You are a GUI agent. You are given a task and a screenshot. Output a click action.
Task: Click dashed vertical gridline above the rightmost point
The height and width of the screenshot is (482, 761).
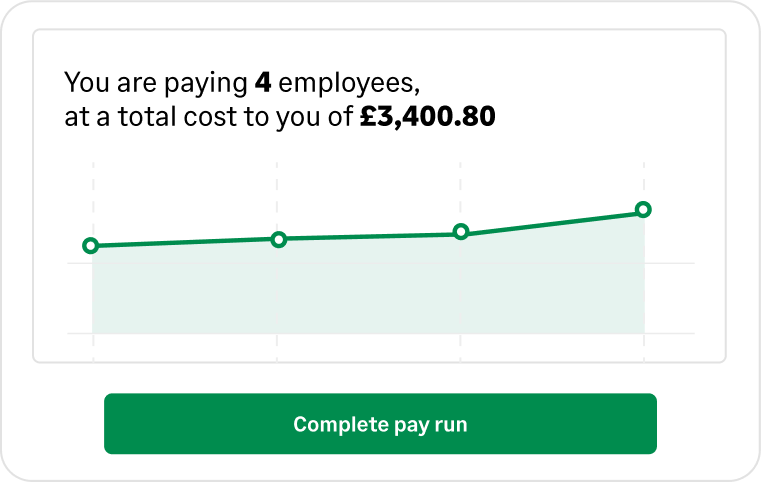pos(644,180)
